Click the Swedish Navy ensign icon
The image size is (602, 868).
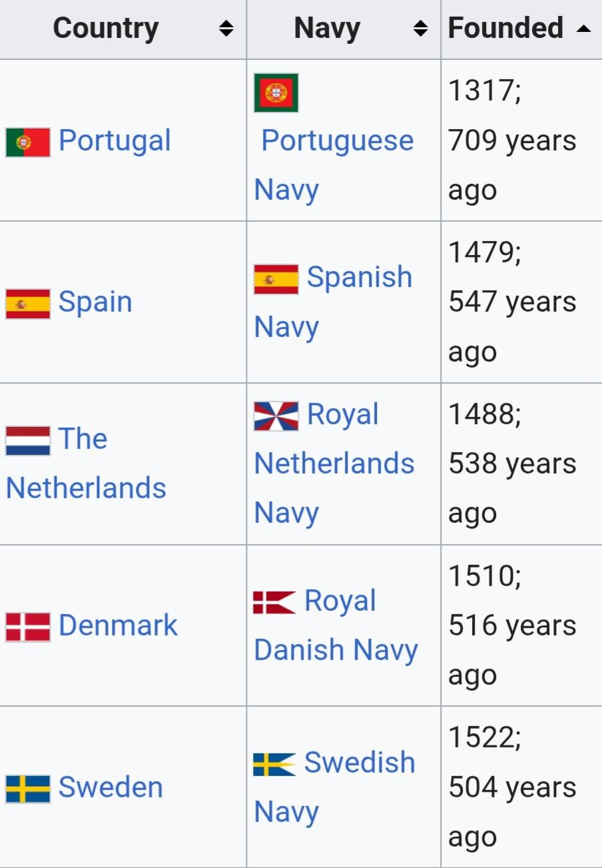(274, 764)
